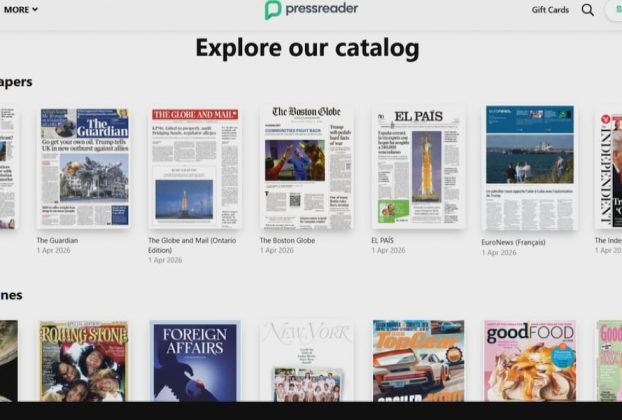Open the EL PAÍS newspaper cover
Image resolution: width=622 pixels, height=420 pixels.
[x=418, y=167]
